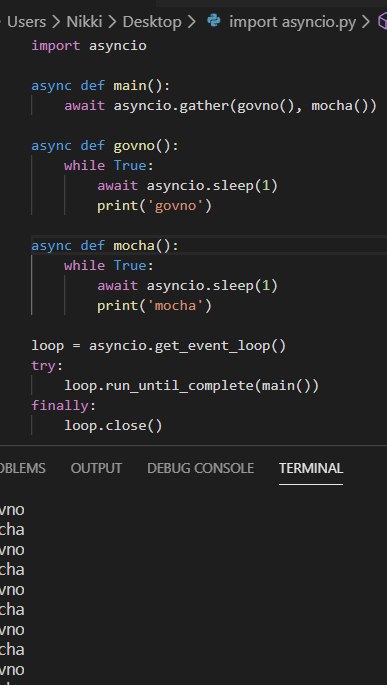
Task: Click the asyncio.gather(govno(), mocha()) line
Action: coord(220,106)
